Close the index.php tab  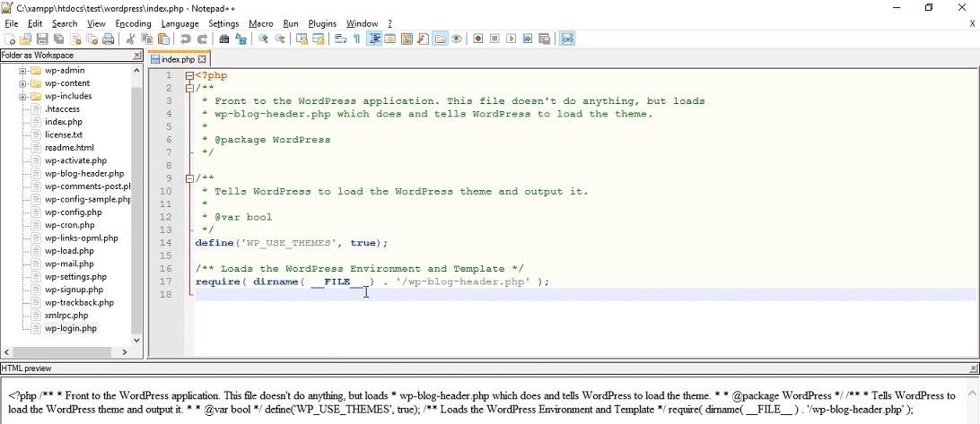(x=202, y=59)
